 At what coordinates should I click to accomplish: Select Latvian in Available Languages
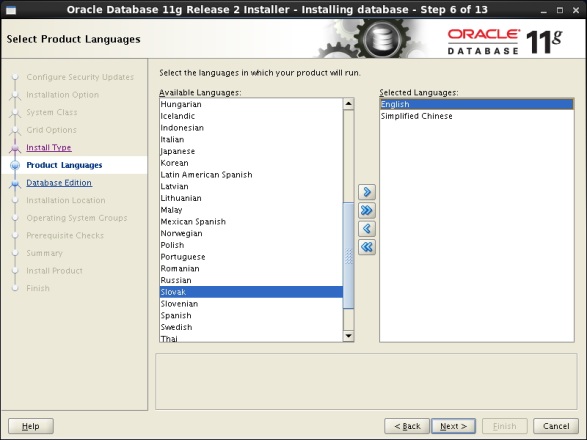pyautogui.click(x=251, y=186)
